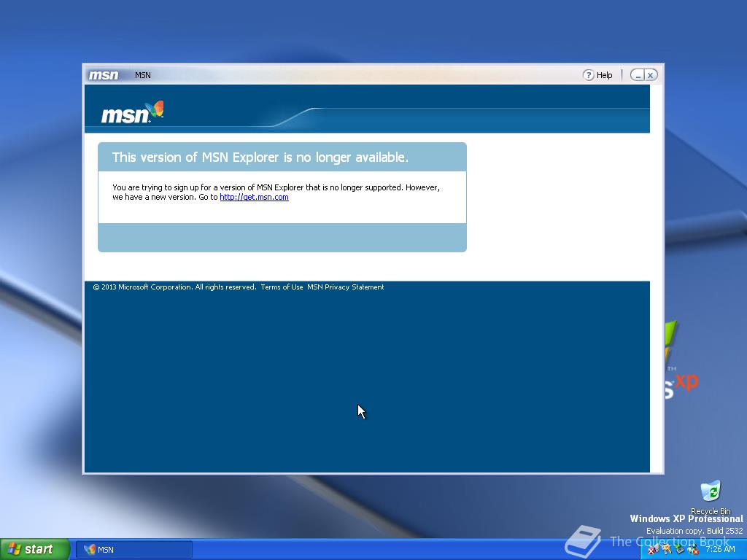Click the keys icon in system tray
747x560 pixels.
(x=667, y=549)
